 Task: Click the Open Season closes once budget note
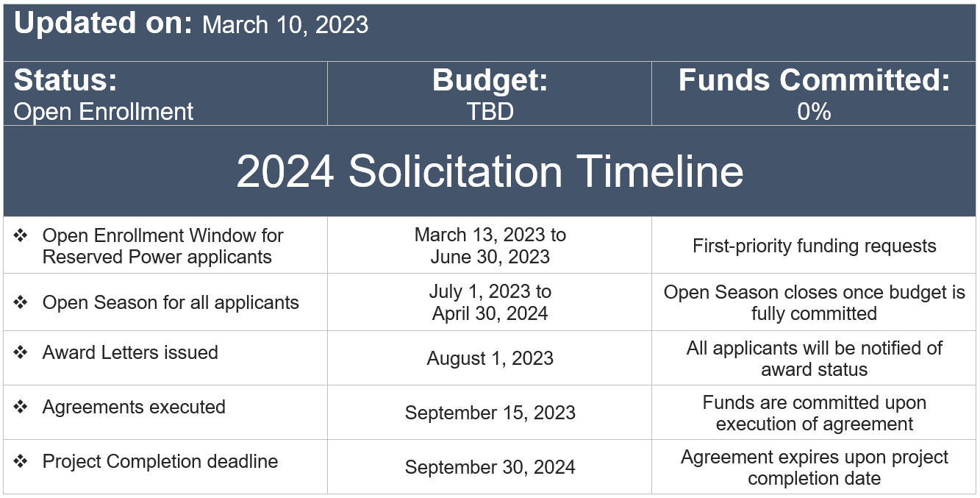[814, 302]
